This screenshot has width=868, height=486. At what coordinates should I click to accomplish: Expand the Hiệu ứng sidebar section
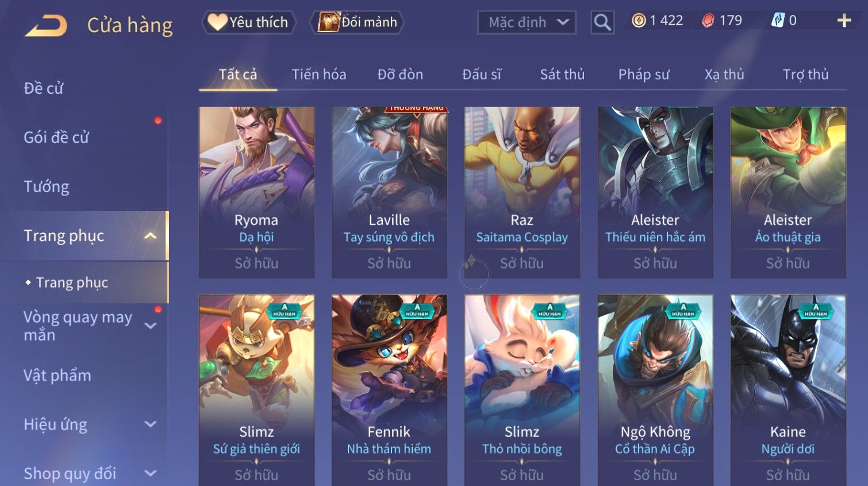151,424
